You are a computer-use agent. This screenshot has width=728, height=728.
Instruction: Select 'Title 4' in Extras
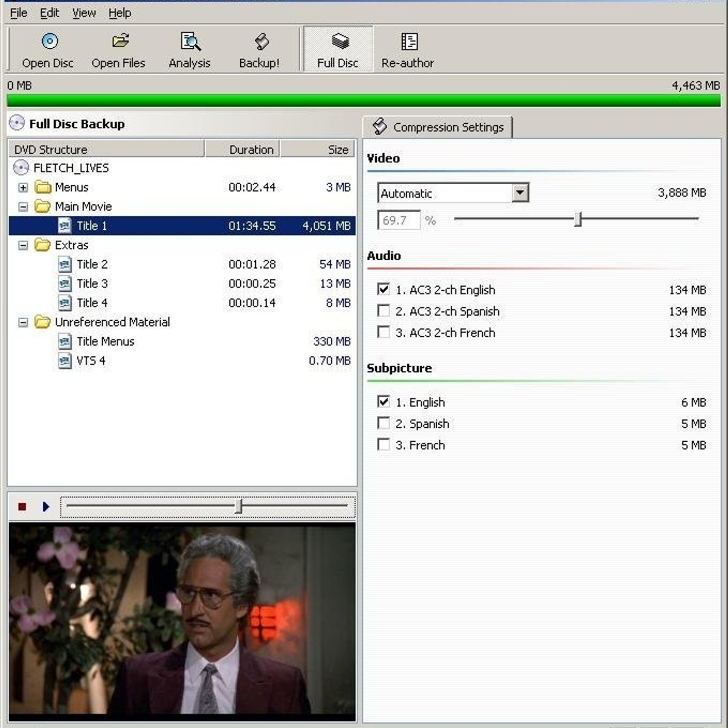click(x=92, y=303)
